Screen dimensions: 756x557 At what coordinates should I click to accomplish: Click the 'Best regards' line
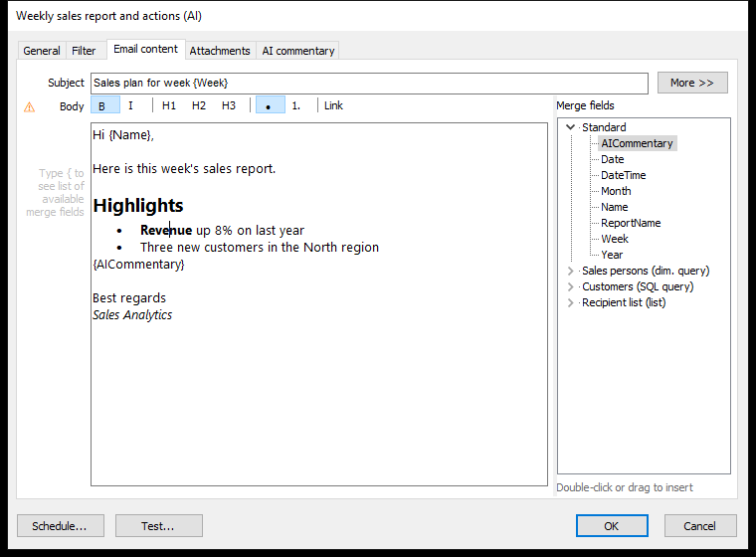pyautogui.click(x=129, y=298)
